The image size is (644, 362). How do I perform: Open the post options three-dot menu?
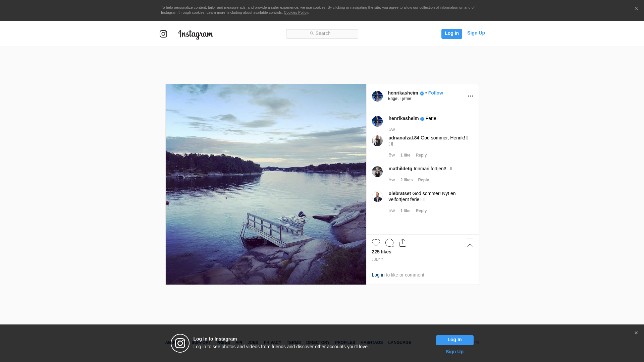point(470,96)
